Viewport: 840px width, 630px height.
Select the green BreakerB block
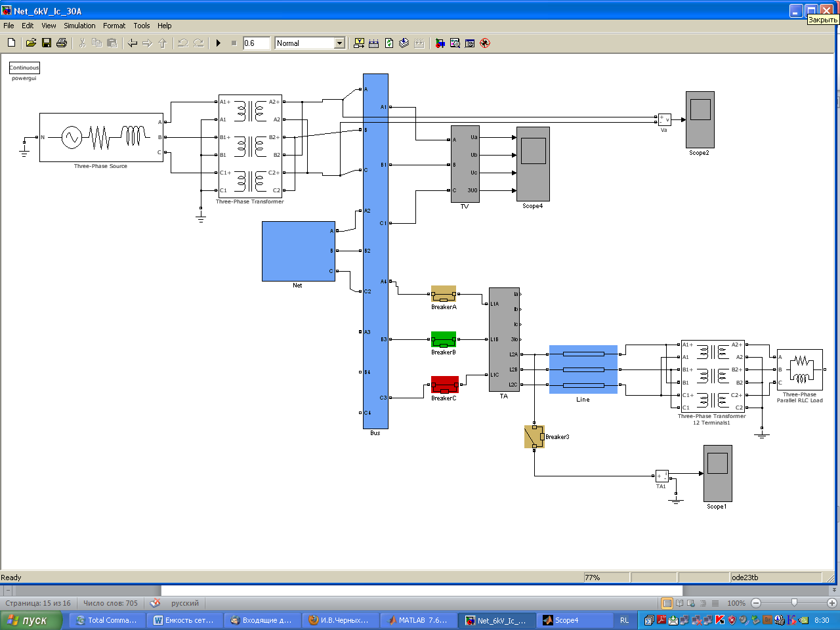(444, 339)
